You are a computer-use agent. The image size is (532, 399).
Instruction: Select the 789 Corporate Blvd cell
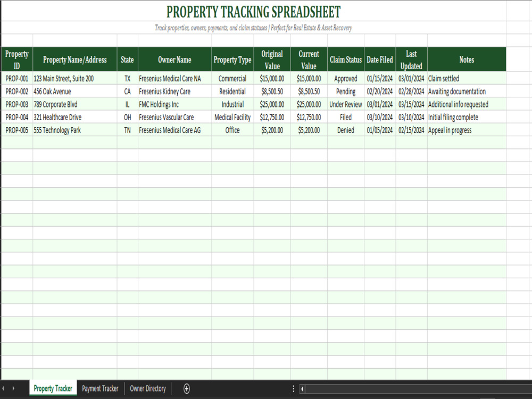(75, 104)
